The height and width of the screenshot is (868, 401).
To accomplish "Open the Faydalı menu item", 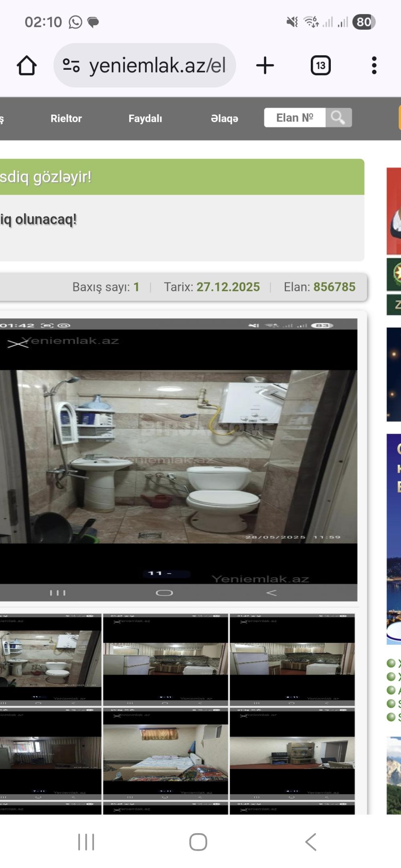I will click(x=145, y=119).
